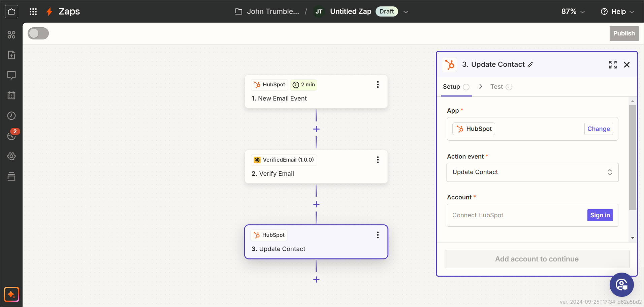The width and height of the screenshot is (644, 307).
Task: Open the Untitled Zap Draft dropdown chevron
Action: click(406, 12)
